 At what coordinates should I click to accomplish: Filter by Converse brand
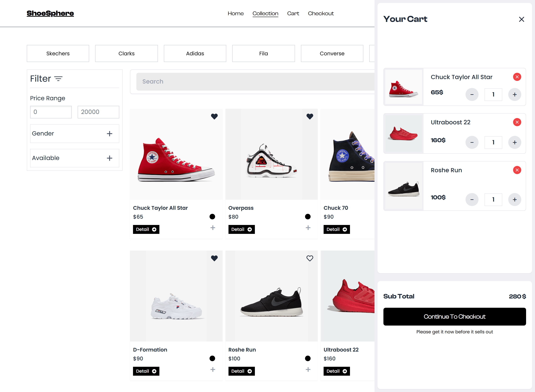tap(332, 53)
